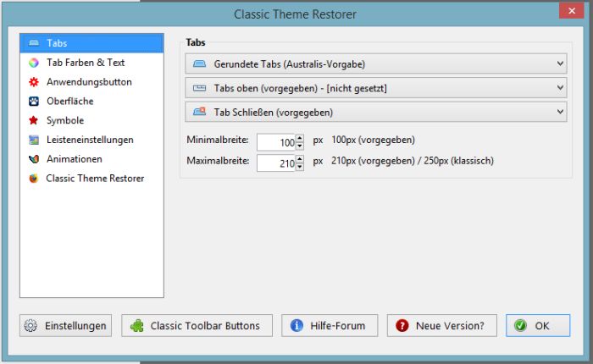The height and width of the screenshot is (364, 593).
Task: Close the Classic Theme Restorer window
Action: pyautogui.click(x=572, y=10)
